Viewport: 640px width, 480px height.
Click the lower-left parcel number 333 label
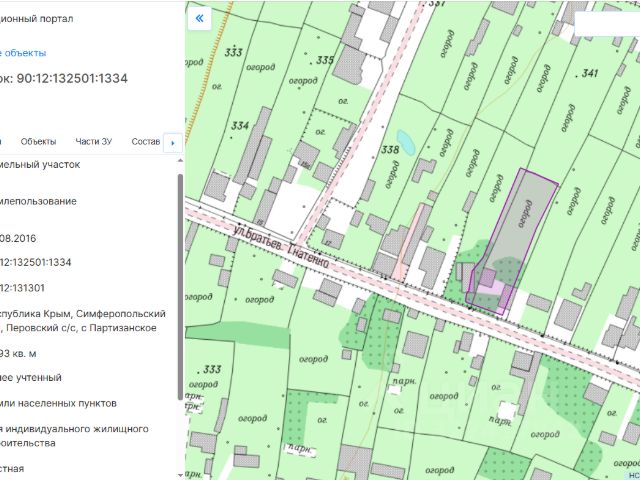tap(212, 369)
